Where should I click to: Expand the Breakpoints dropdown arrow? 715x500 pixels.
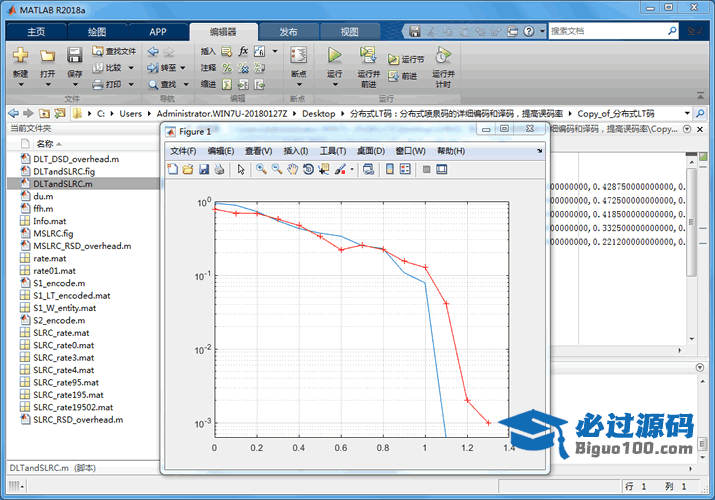coord(299,84)
